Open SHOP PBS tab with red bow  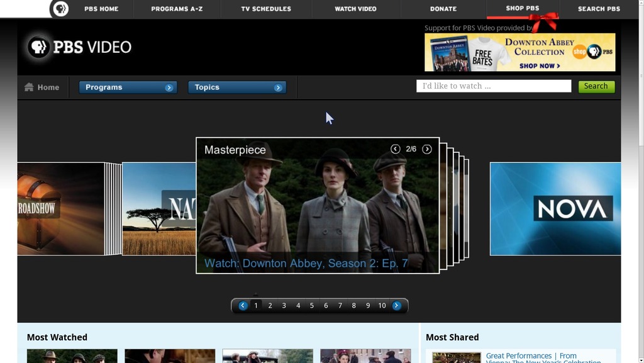coord(523,9)
